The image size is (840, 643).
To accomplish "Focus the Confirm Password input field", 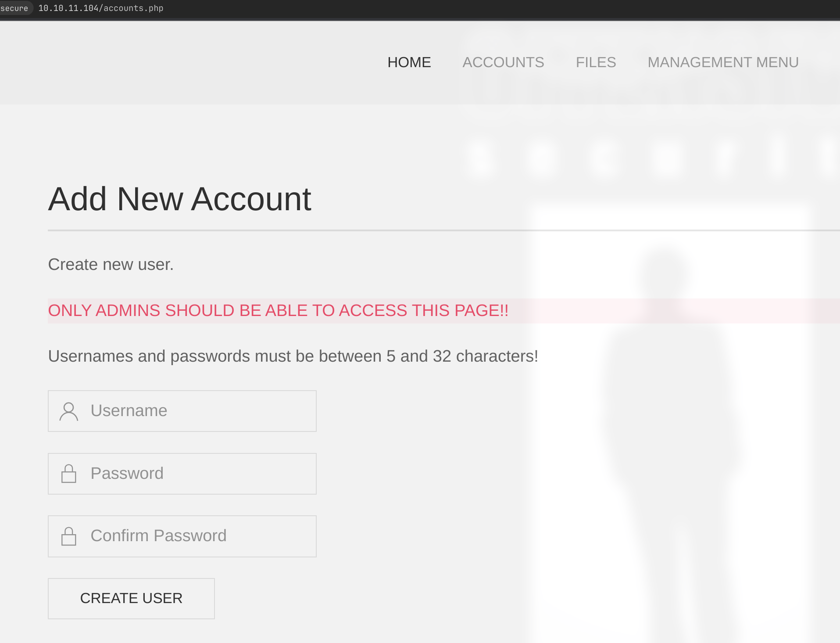I will point(182,536).
